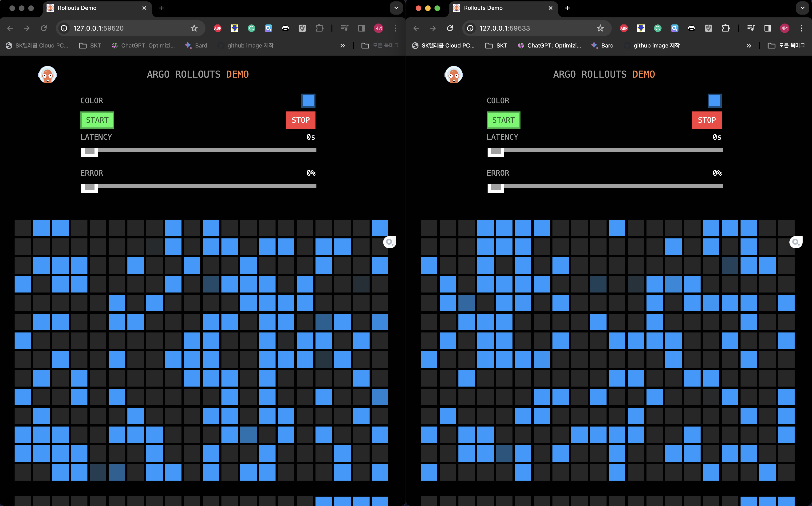
Task: Go forward in the 59520 browser window
Action: click(27, 28)
